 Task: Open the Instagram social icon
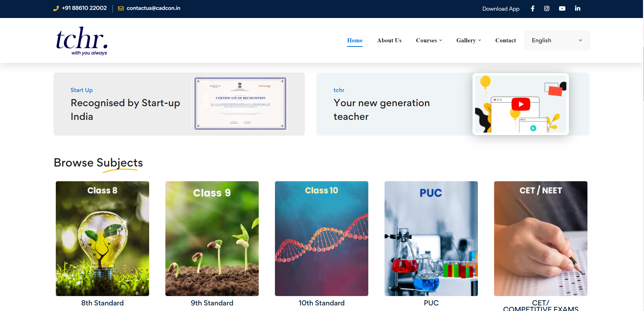(547, 9)
